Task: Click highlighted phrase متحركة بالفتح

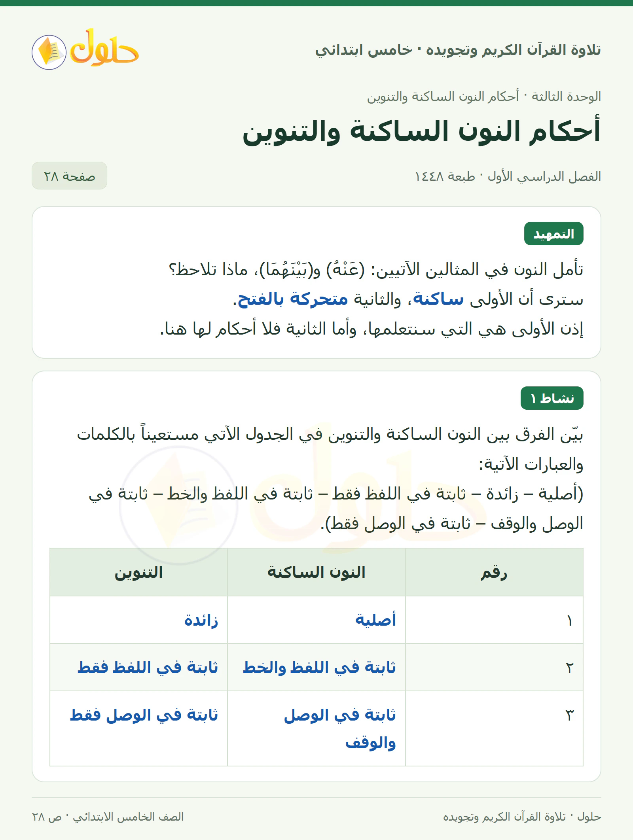Action: [293, 299]
